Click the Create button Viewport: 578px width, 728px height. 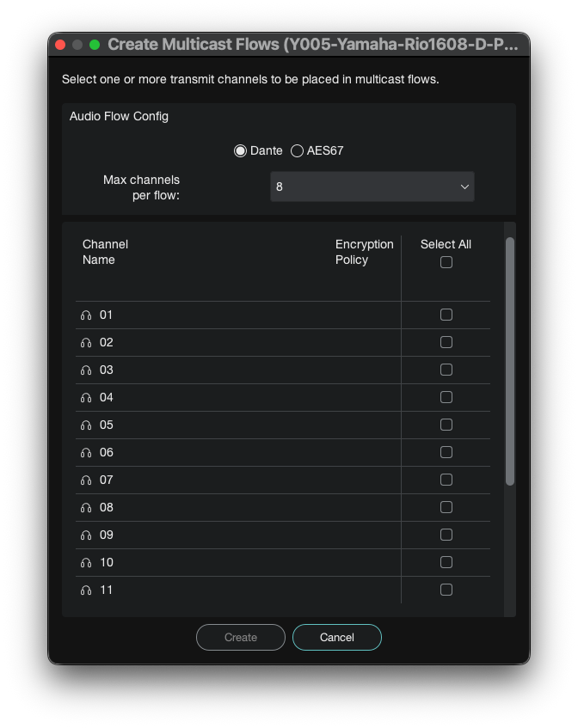pos(241,638)
